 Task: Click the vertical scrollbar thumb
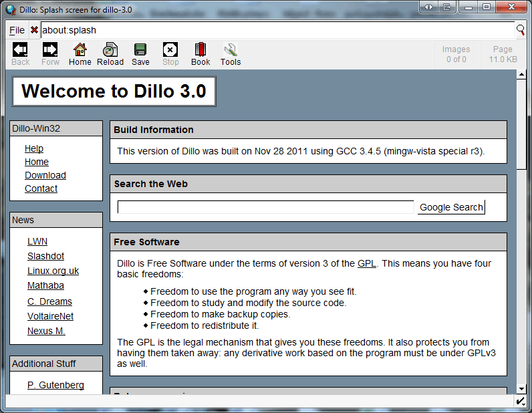[x=521, y=124]
